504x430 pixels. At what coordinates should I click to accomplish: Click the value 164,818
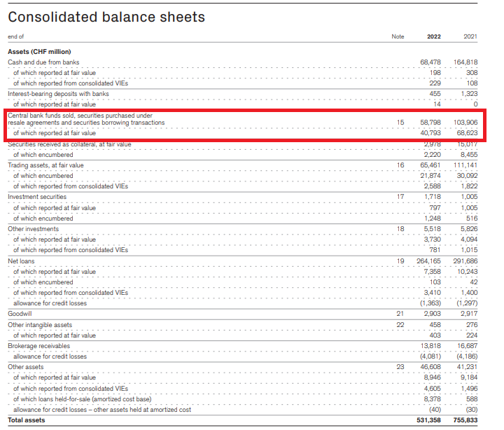(465, 62)
